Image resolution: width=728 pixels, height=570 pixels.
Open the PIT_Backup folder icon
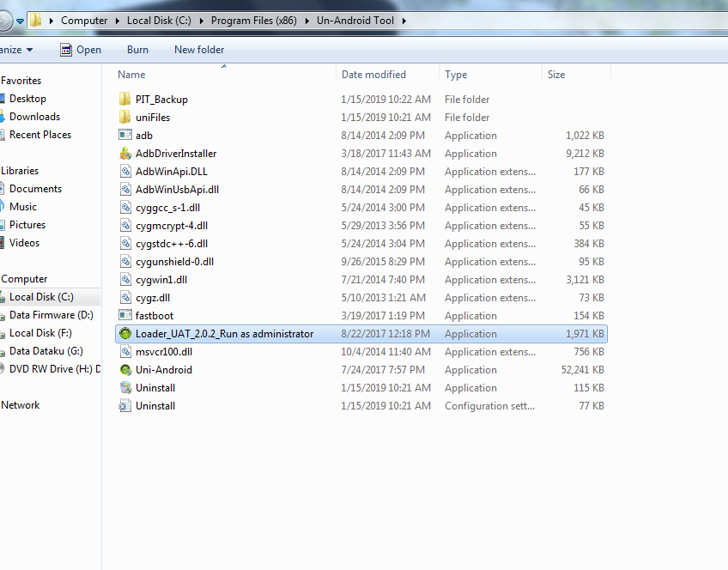pyautogui.click(x=124, y=99)
